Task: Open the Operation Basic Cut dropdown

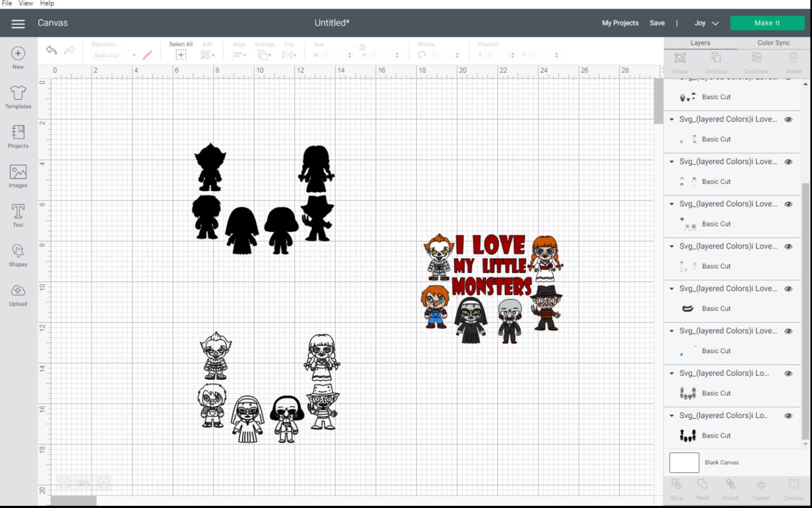Action: (115, 55)
